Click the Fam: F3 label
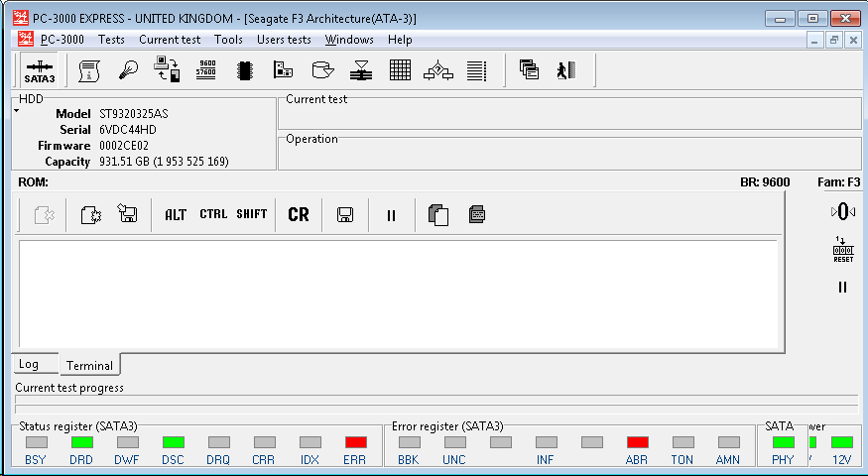This screenshot has width=868, height=476. coord(839,182)
